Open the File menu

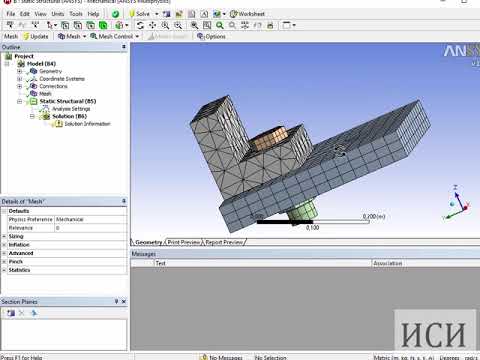coord(11,14)
